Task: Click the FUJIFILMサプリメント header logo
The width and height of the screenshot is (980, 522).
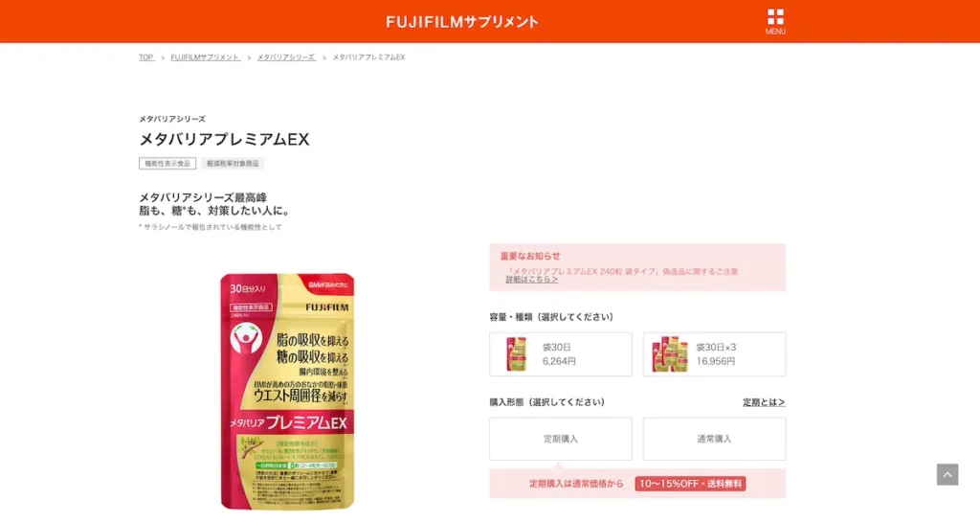Action: (462, 22)
